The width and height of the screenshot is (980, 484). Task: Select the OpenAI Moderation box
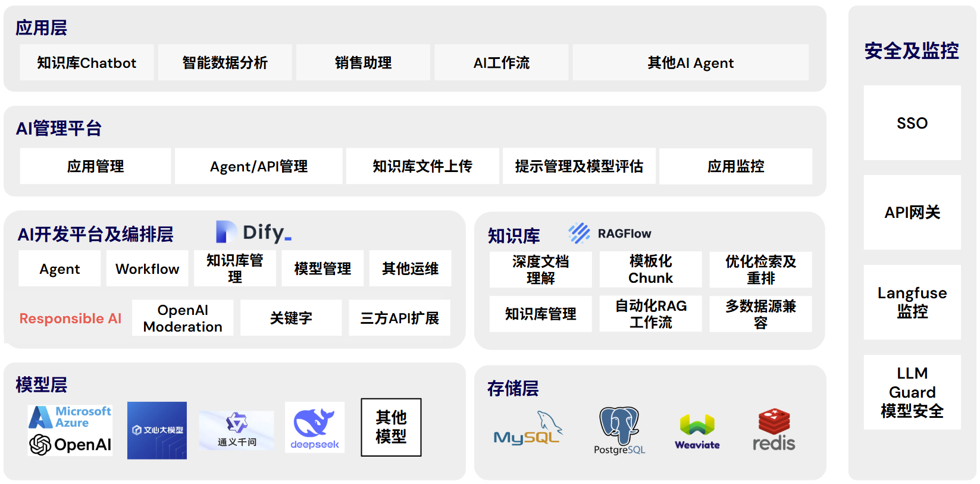pyautogui.click(x=183, y=318)
